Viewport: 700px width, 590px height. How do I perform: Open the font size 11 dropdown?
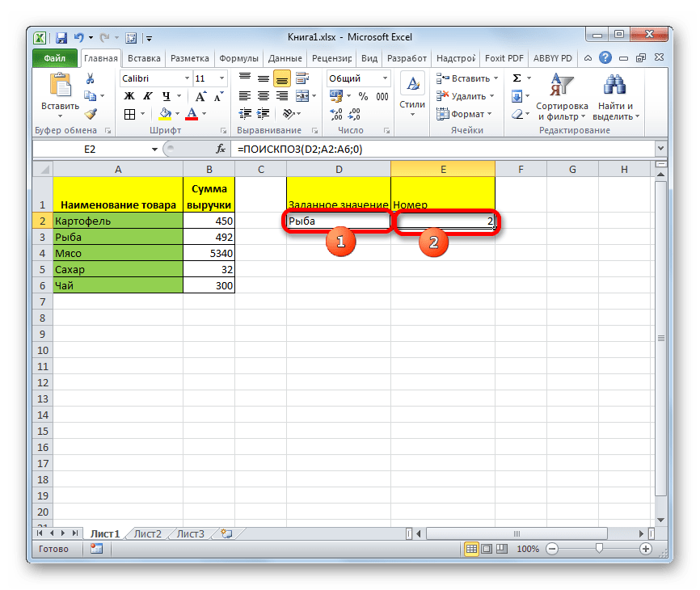221,78
